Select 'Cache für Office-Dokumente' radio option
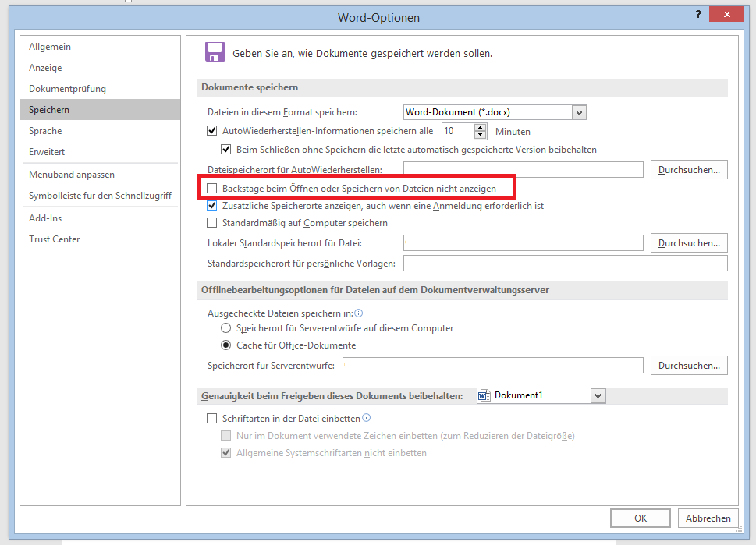This screenshot has height=545, width=756. 226,345
